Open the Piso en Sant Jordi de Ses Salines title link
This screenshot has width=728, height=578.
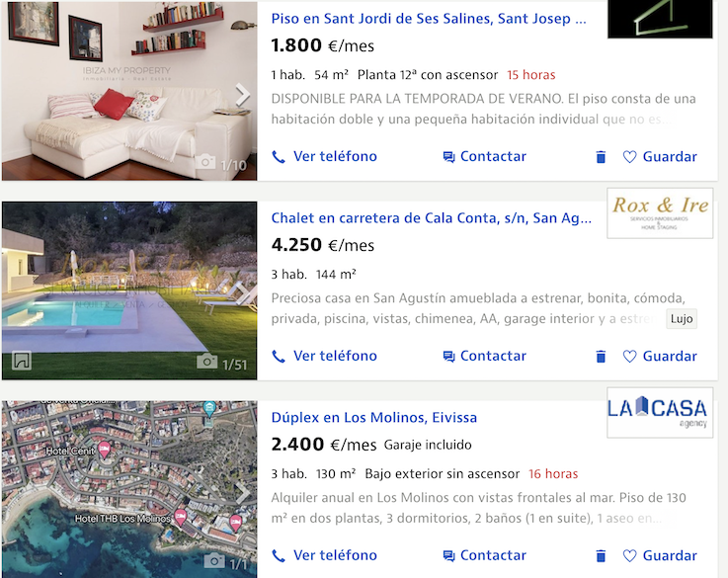click(x=429, y=19)
